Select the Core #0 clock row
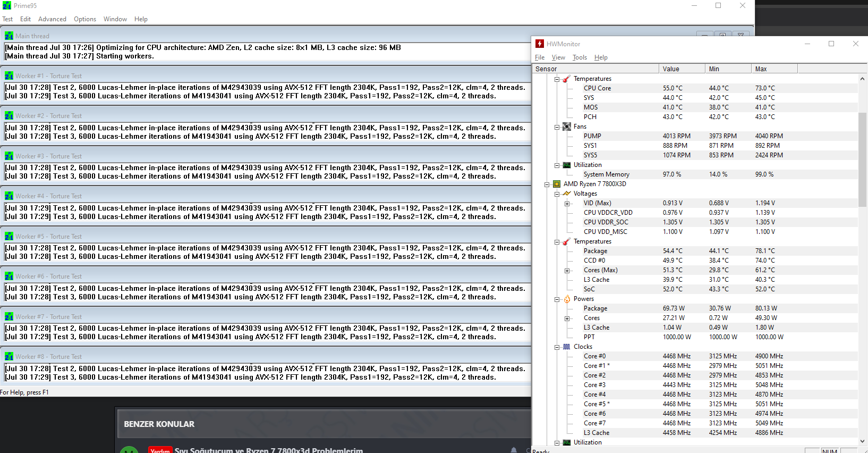The height and width of the screenshot is (453, 868). [695, 356]
